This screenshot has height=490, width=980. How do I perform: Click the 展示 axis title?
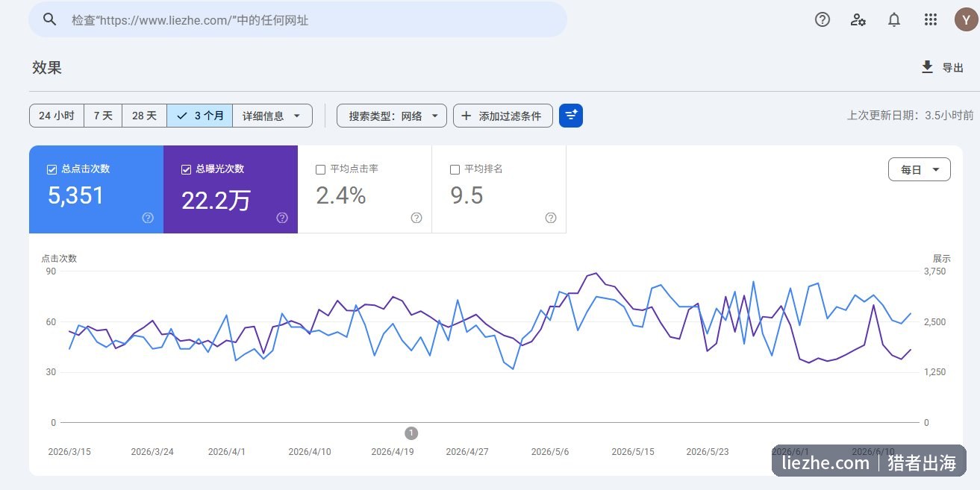click(942, 259)
